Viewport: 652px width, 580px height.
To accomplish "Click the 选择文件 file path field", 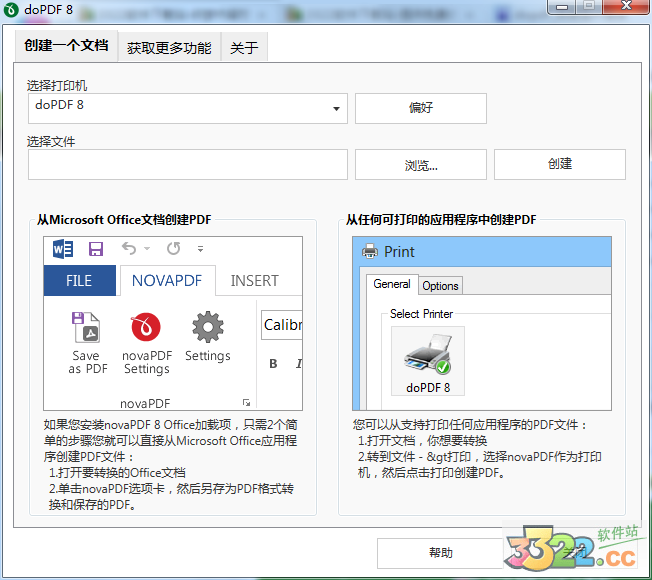I will tap(188, 165).
